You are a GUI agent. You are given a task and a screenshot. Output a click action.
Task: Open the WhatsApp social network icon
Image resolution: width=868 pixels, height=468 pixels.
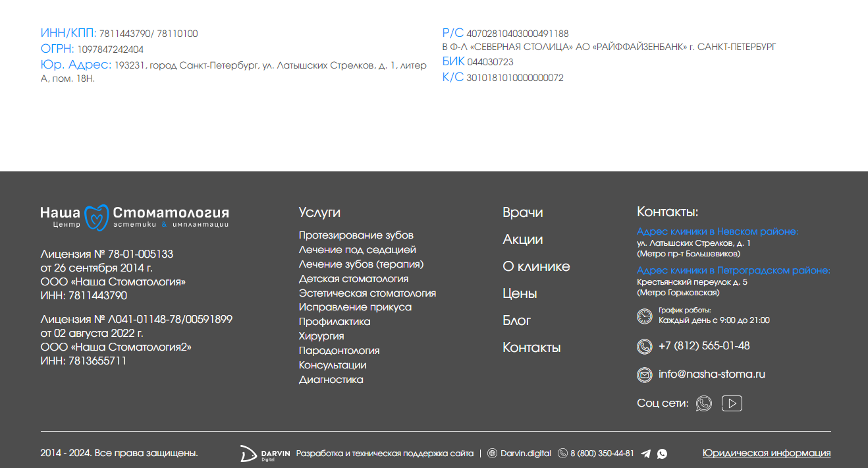pos(704,403)
